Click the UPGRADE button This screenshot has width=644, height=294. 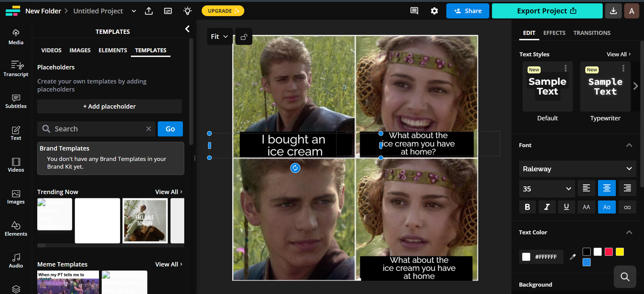click(x=223, y=11)
